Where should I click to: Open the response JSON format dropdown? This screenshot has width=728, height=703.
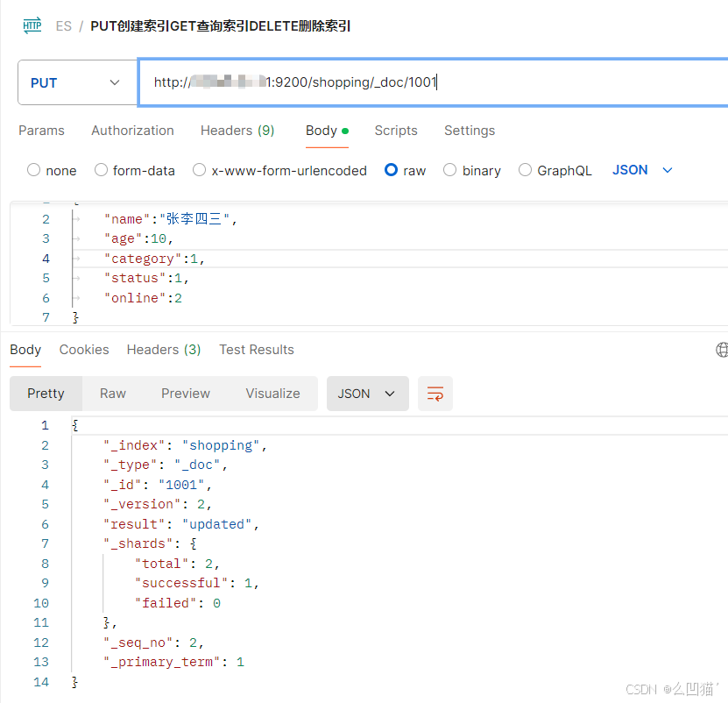pyautogui.click(x=367, y=394)
